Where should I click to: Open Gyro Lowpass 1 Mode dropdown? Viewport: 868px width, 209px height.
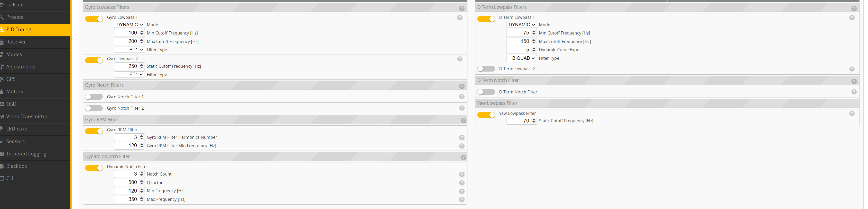click(130, 25)
